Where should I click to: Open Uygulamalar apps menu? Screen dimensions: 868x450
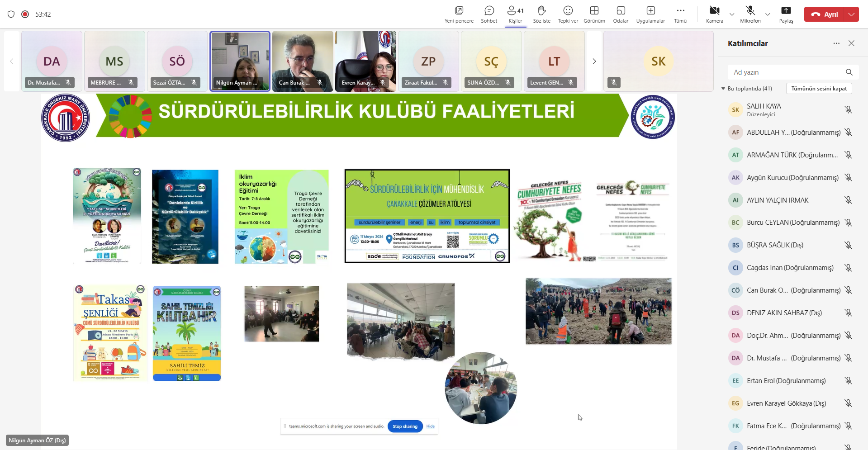tap(650, 14)
